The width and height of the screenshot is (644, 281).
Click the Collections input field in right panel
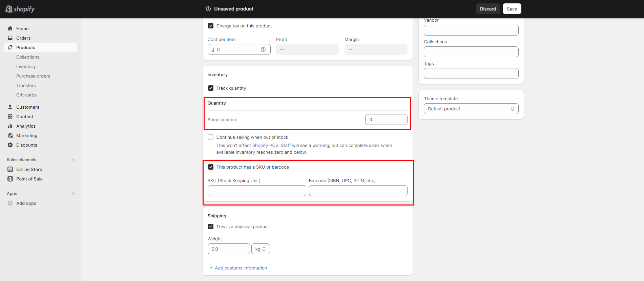tap(471, 52)
